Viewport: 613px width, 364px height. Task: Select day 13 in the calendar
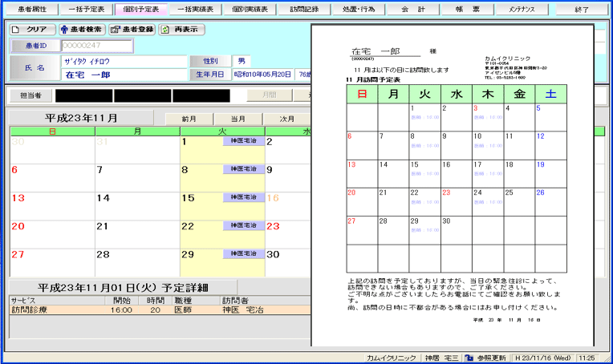tap(52, 206)
